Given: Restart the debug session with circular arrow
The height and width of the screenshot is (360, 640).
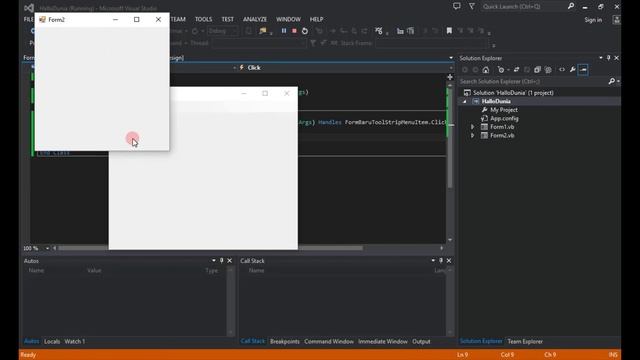Looking at the screenshot, I should [x=305, y=31].
